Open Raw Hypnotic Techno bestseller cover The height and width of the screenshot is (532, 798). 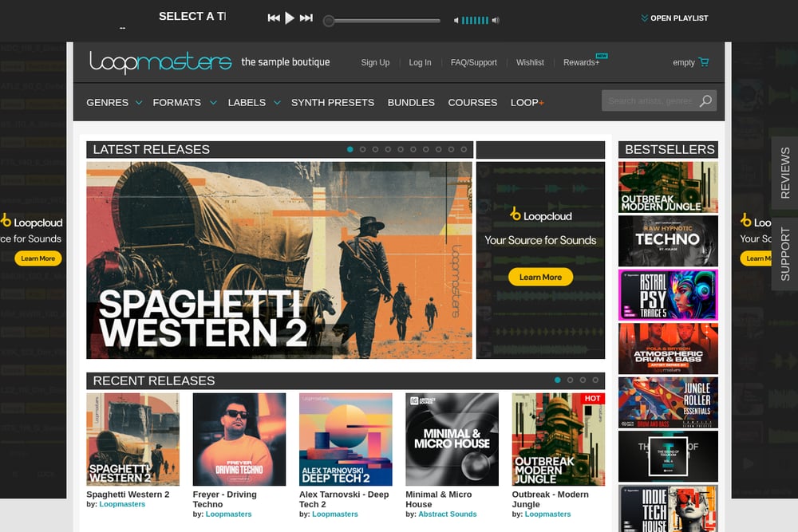pyautogui.click(x=668, y=241)
